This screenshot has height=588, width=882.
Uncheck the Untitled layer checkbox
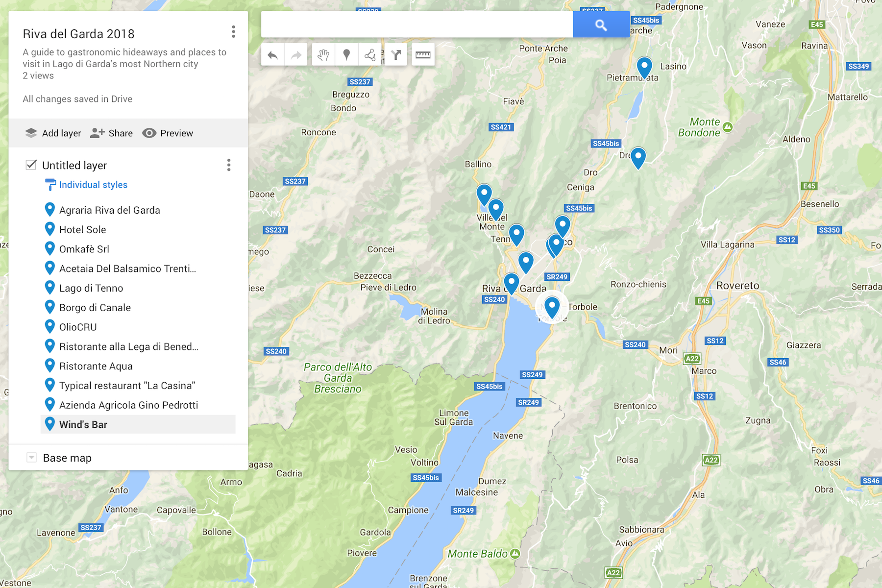tap(31, 165)
